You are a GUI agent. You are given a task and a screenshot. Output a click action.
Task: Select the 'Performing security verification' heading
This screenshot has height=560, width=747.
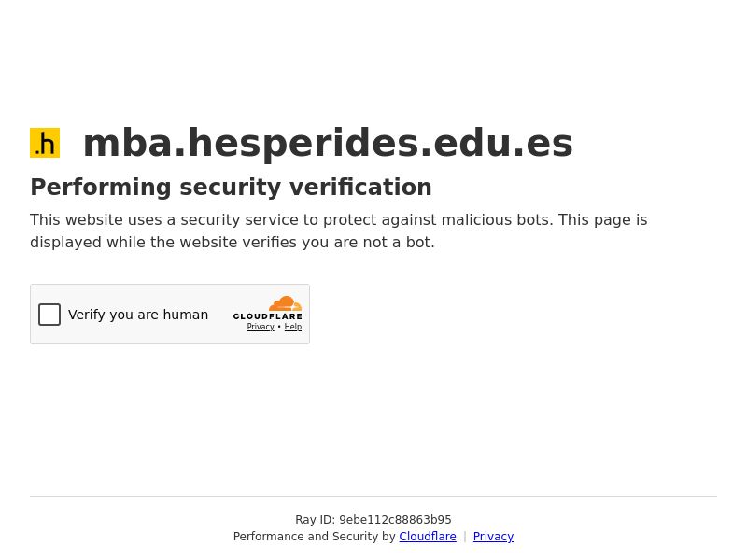coord(231,187)
